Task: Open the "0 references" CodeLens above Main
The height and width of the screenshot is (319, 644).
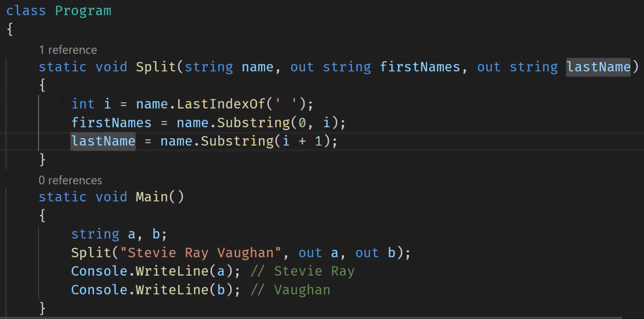Action: pos(70,180)
